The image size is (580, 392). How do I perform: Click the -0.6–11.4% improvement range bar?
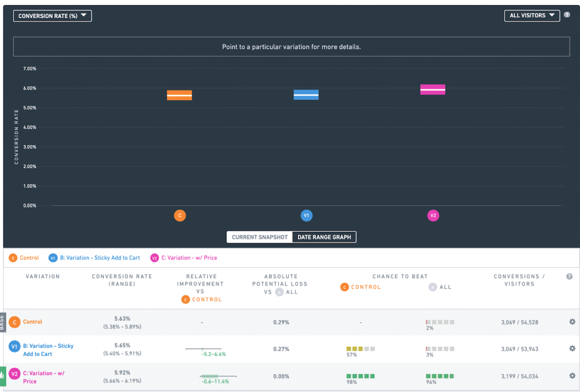tap(218, 377)
